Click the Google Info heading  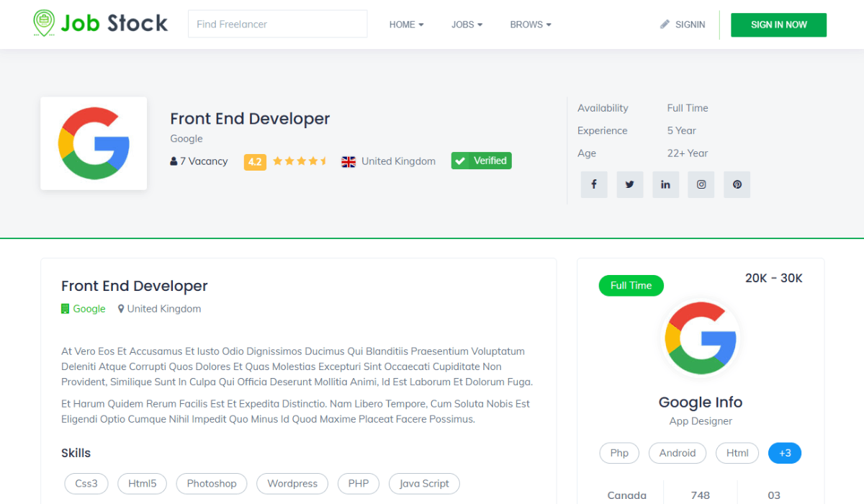pyautogui.click(x=701, y=402)
